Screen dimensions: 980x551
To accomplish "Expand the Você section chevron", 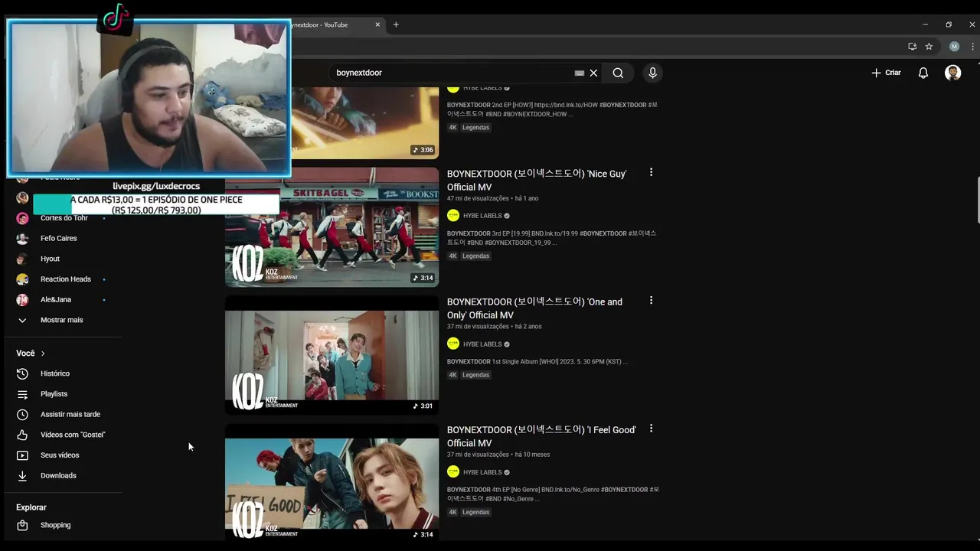I will [43, 354].
